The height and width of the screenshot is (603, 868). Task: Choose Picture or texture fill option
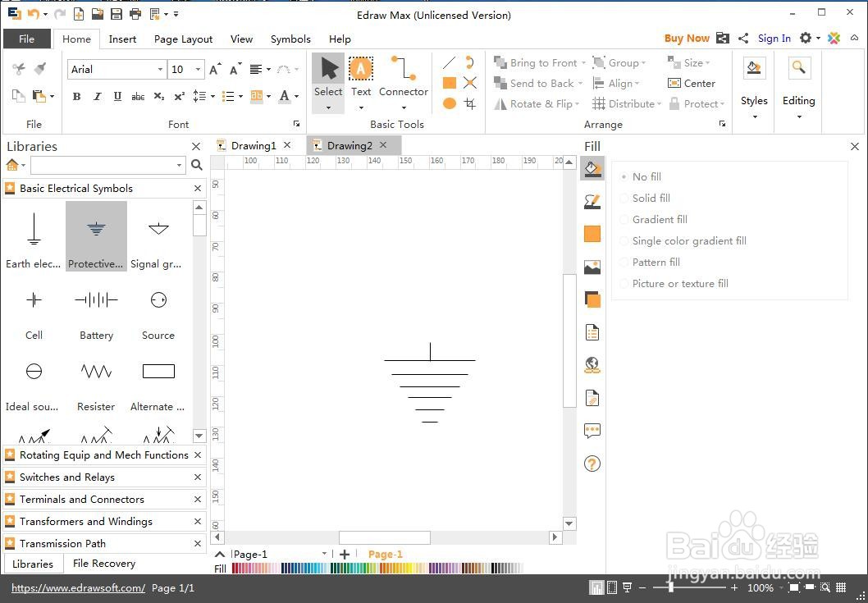[674, 284]
